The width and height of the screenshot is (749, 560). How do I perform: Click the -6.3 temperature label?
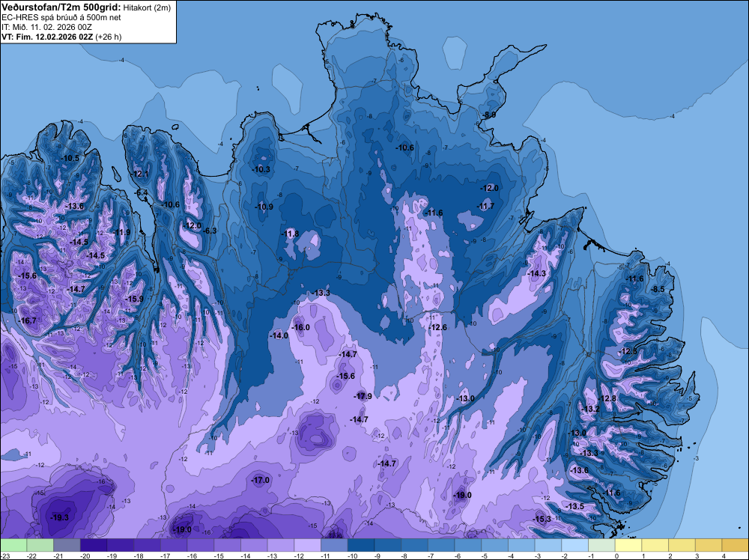pyautogui.click(x=210, y=231)
